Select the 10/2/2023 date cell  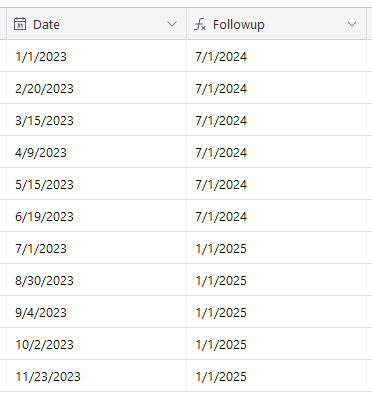tap(96, 344)
